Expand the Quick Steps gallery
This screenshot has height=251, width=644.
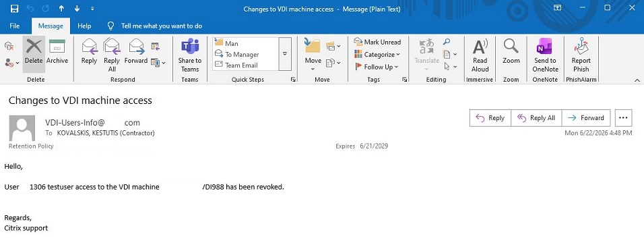click(x=285, y=54)
